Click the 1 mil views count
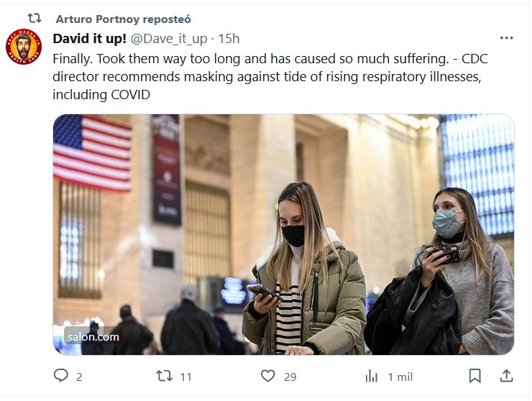 pyautogui.click(x=400, y=377)
